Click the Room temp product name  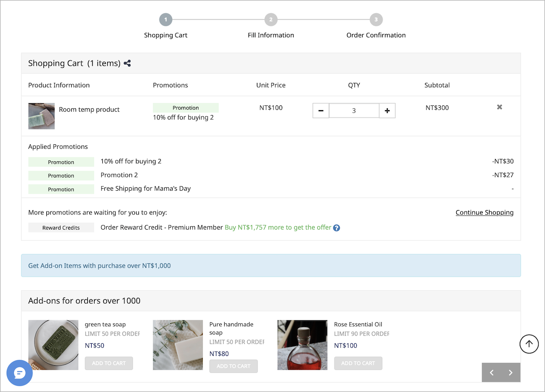[89, 110]
